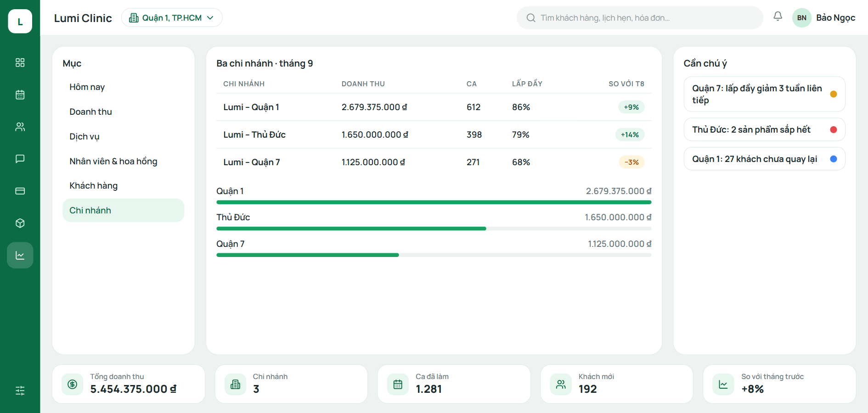Screen dimensions: 868x413
Task: Click the So với tháng trước chart icon
Action: click(723, 384)
